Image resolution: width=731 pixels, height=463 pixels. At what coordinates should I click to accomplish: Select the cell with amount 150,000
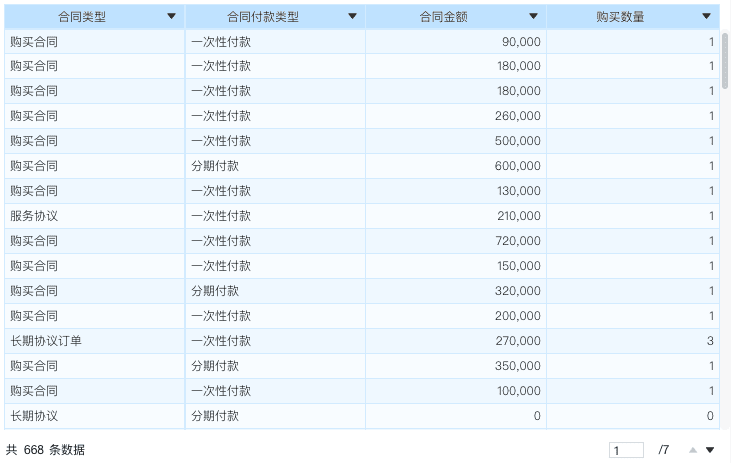click(456, 266)
